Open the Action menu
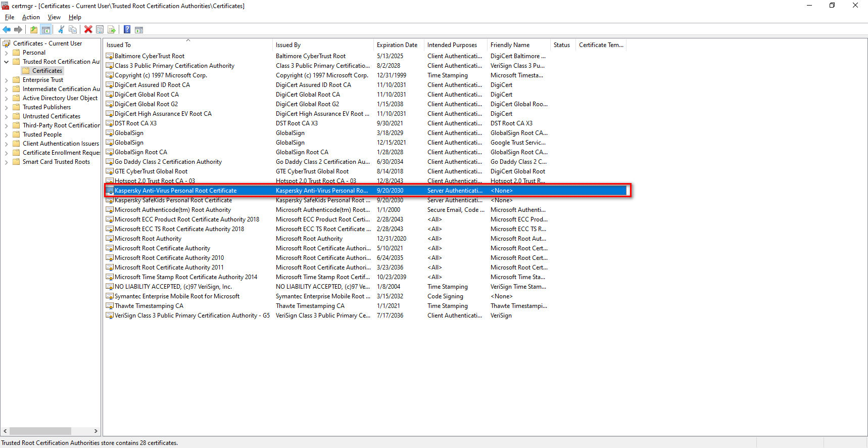Image resolution: width=868 pixels, height=448 pixels. [31, 17]
